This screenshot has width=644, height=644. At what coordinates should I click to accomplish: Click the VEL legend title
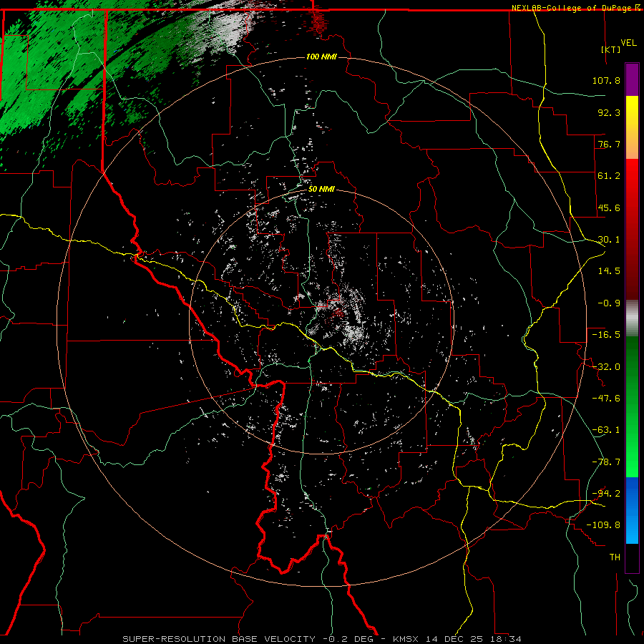point(628,43)
